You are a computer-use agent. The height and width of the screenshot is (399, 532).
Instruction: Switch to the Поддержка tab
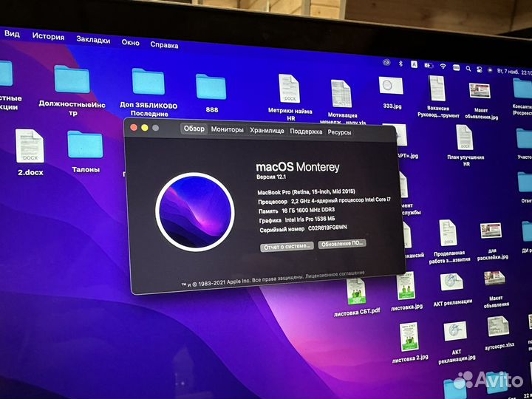306,132
